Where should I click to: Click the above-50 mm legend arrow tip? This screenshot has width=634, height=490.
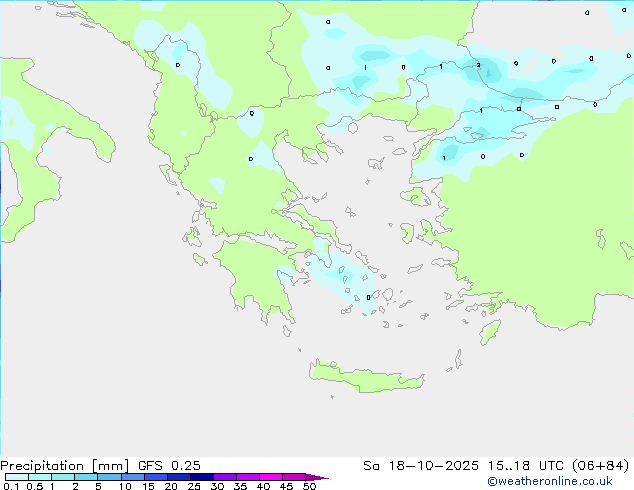click(x=317, y=477)
